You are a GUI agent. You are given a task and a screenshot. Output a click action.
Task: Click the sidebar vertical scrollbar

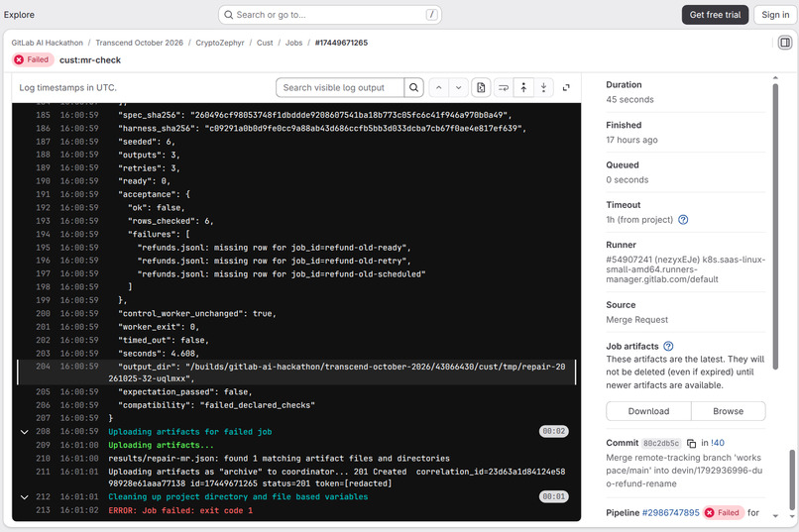(775, 227)
